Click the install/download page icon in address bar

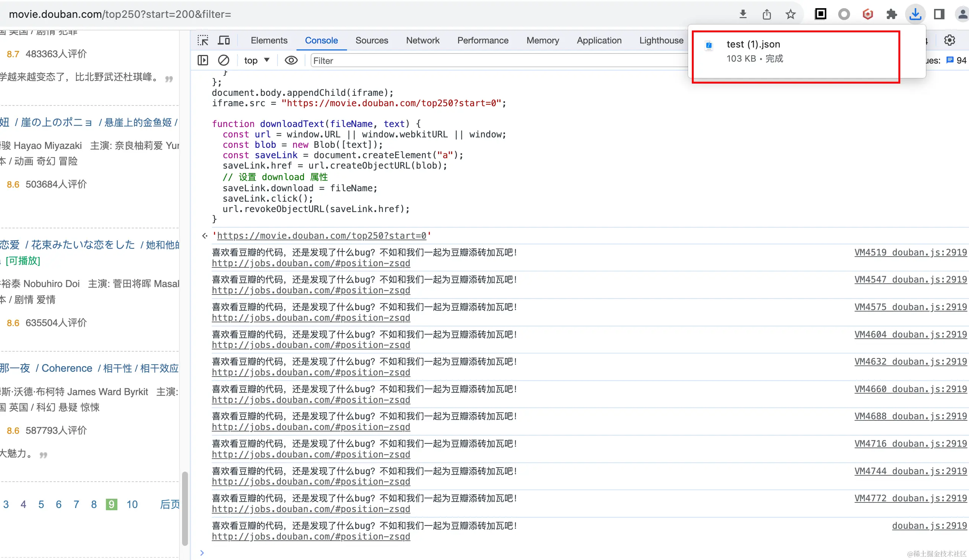click(743, 14)
